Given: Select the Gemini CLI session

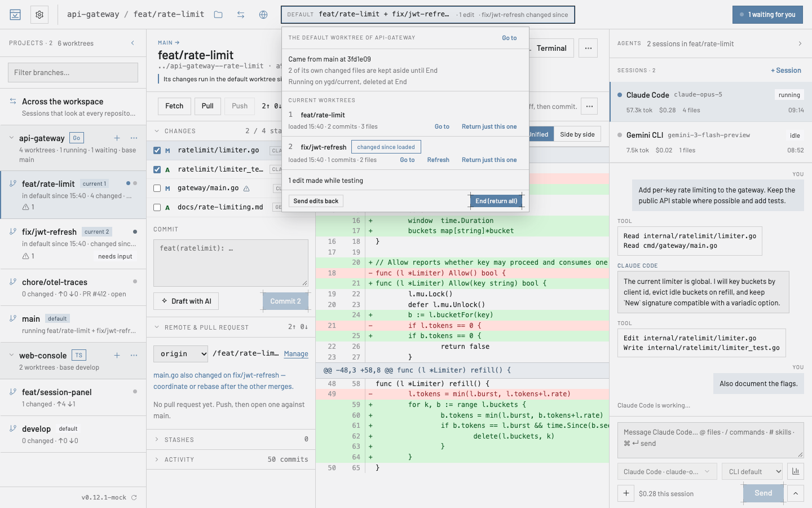Looking at the screenshot, I should point(710,142).
